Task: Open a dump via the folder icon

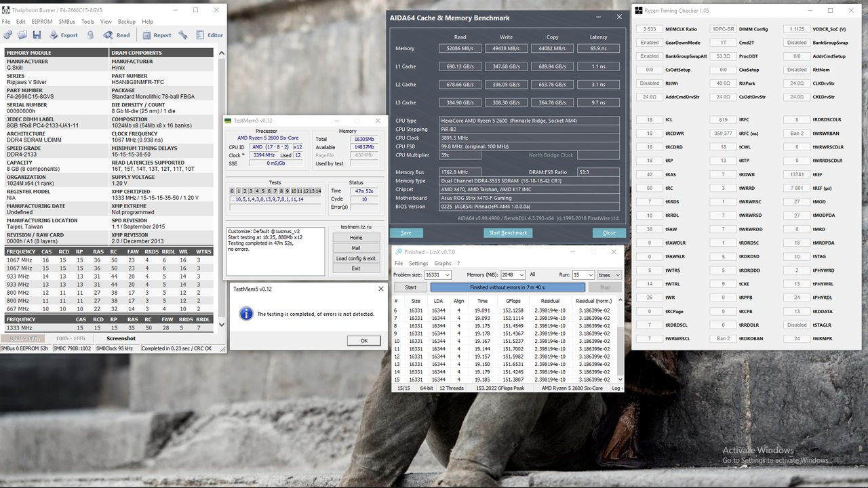Action: (22, 35)
